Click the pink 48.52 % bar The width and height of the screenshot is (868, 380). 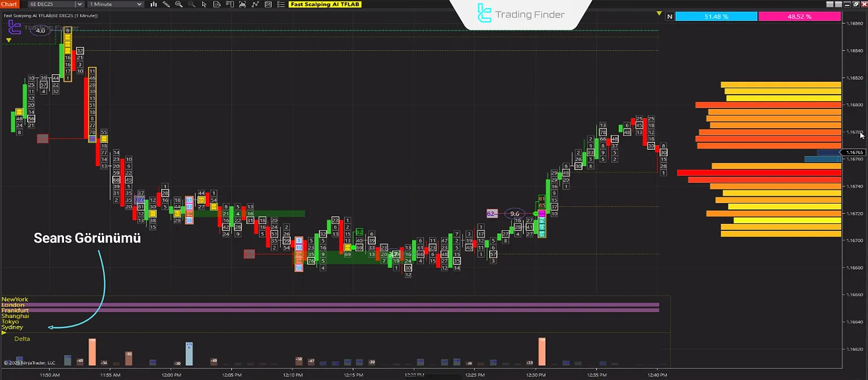click(799, 17)
